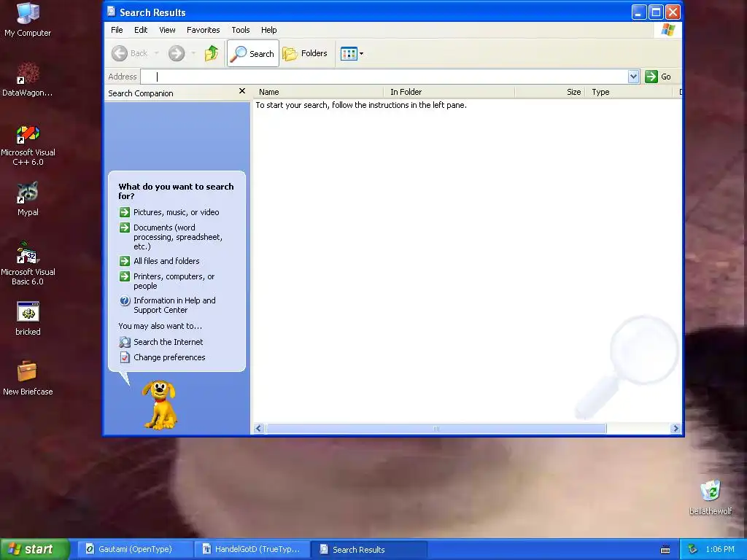Open the File menu
The image size is (747, 560).
coord(117,30)
